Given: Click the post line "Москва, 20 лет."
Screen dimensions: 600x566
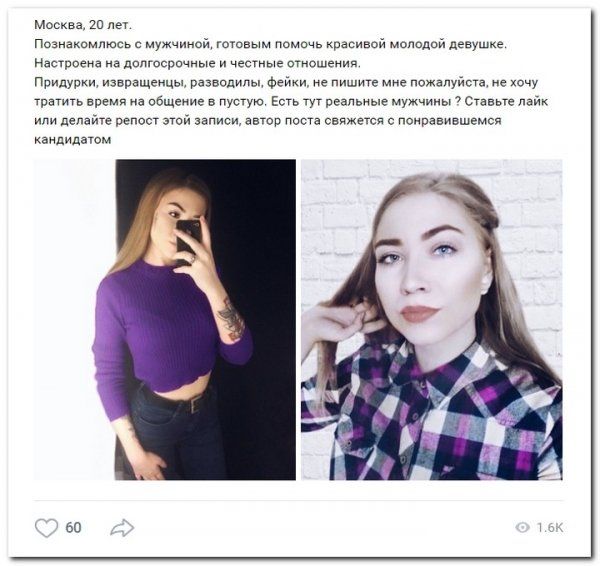Looking at the screenshot, I should [x=83, y=25].
